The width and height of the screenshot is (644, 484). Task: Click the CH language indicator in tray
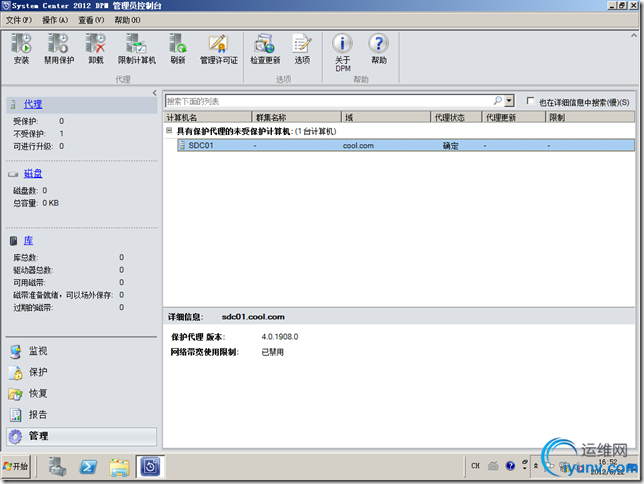pyautogui.click(x=475, y=466)
